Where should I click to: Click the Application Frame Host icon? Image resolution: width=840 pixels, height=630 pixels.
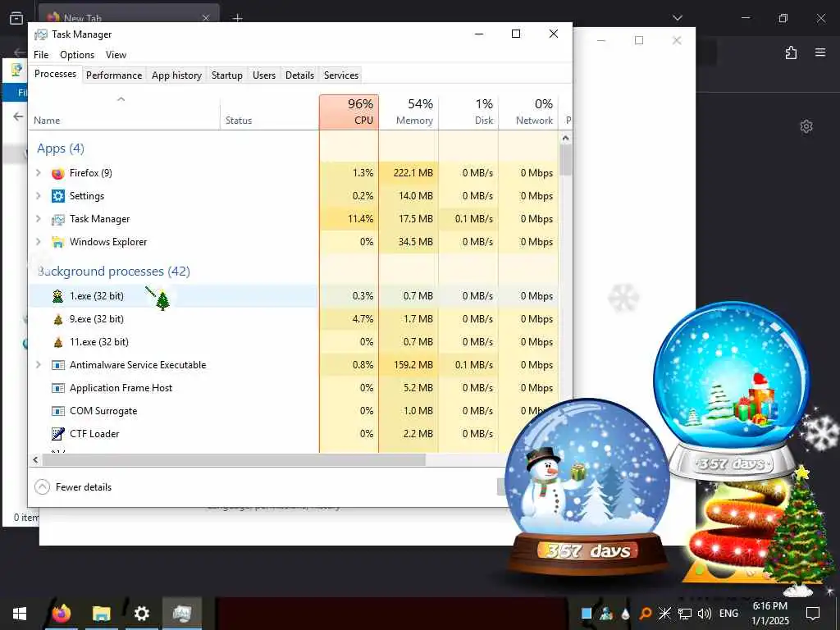(58, 388)
